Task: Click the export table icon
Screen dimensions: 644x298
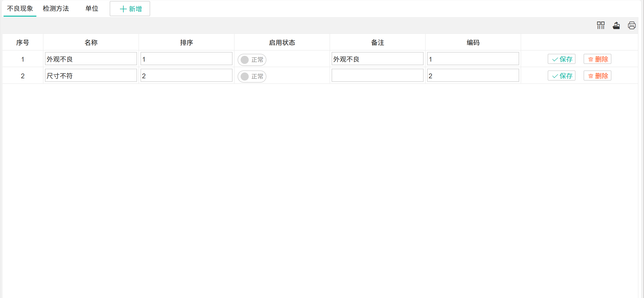Action: point(616,25)
